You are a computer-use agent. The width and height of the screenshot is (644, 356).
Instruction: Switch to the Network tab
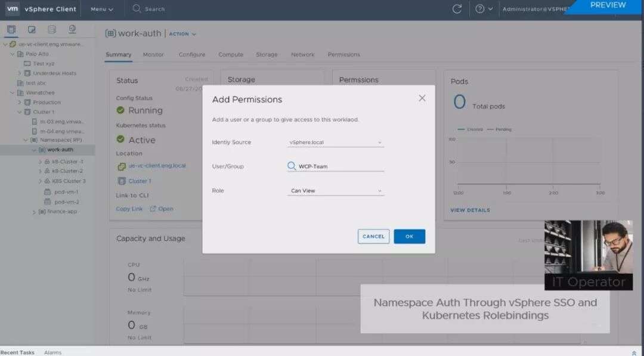click(x=303, y=55)
